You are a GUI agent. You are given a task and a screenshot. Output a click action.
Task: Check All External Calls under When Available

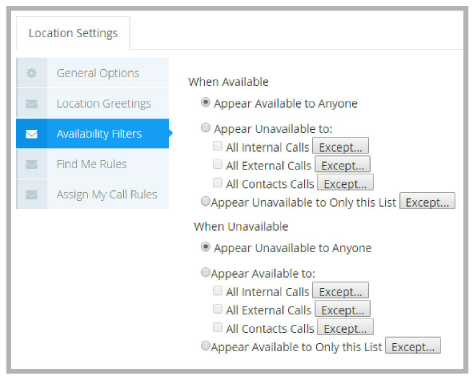[x=218, y=164]
